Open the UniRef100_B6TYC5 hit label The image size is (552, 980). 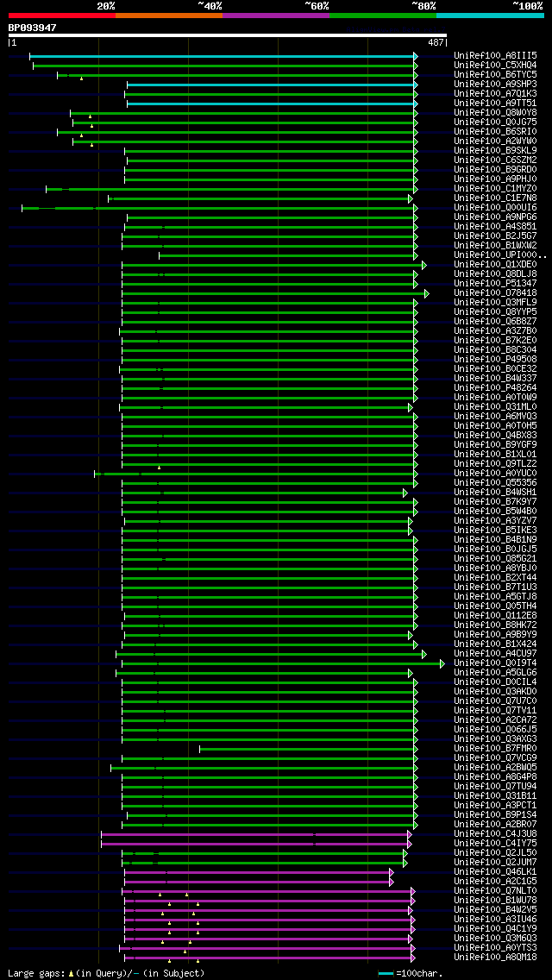point(495,75)
